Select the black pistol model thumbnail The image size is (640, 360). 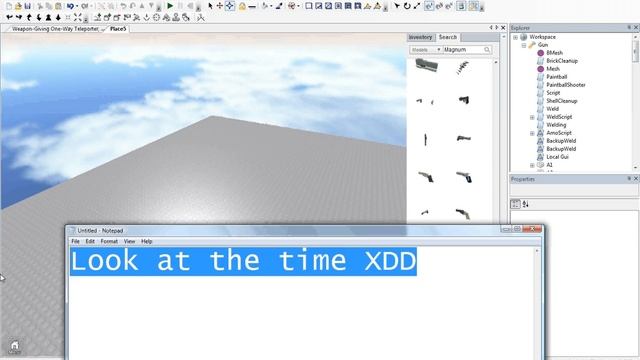pyautogui.click(x=464, y=100)
